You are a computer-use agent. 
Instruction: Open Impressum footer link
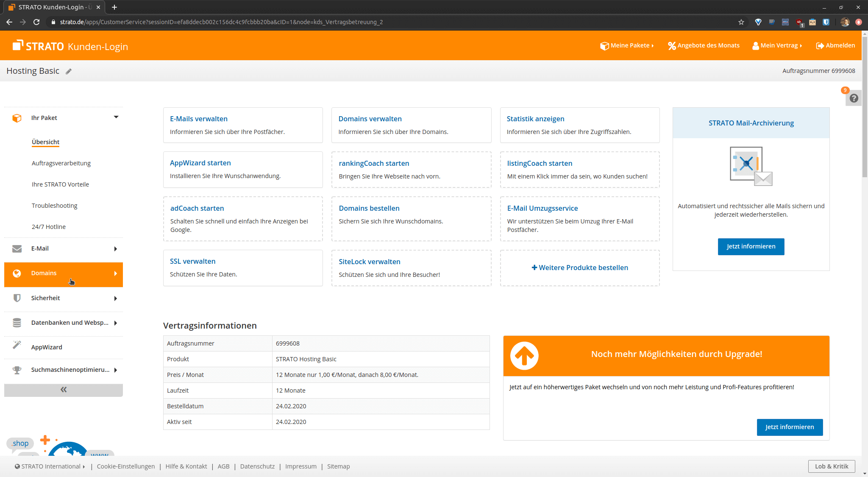[x=301, y=466]
